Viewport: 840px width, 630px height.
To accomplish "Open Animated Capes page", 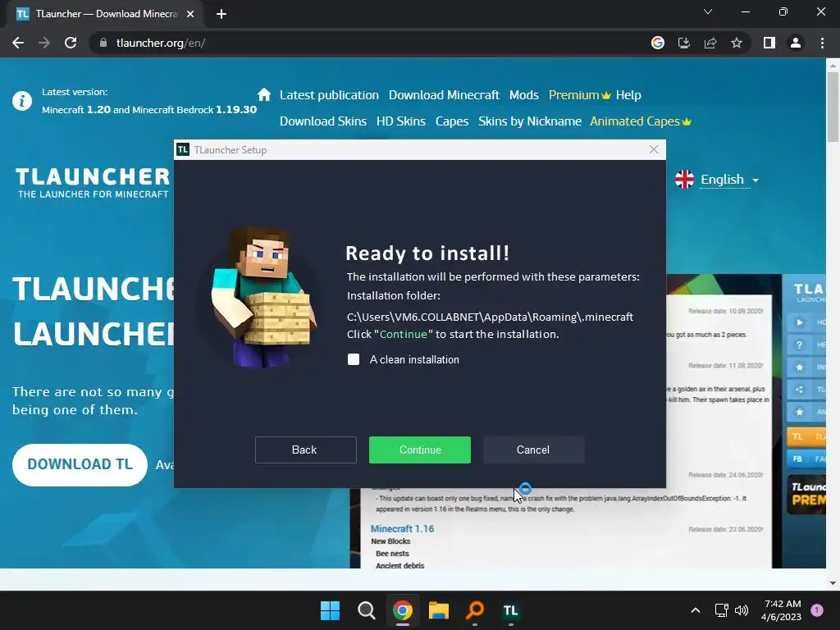I will (x=640, y=121).
